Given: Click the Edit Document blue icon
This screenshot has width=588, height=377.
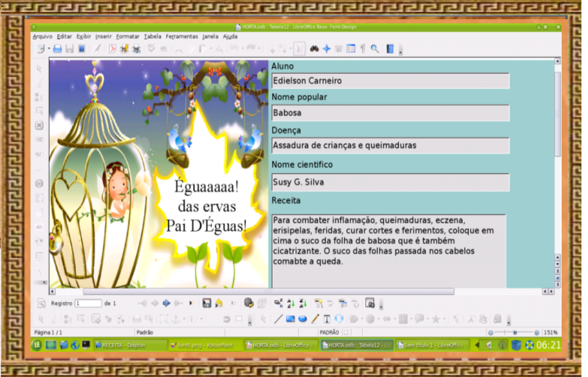Looking at the screenshot, I should [x=82, y=48].
